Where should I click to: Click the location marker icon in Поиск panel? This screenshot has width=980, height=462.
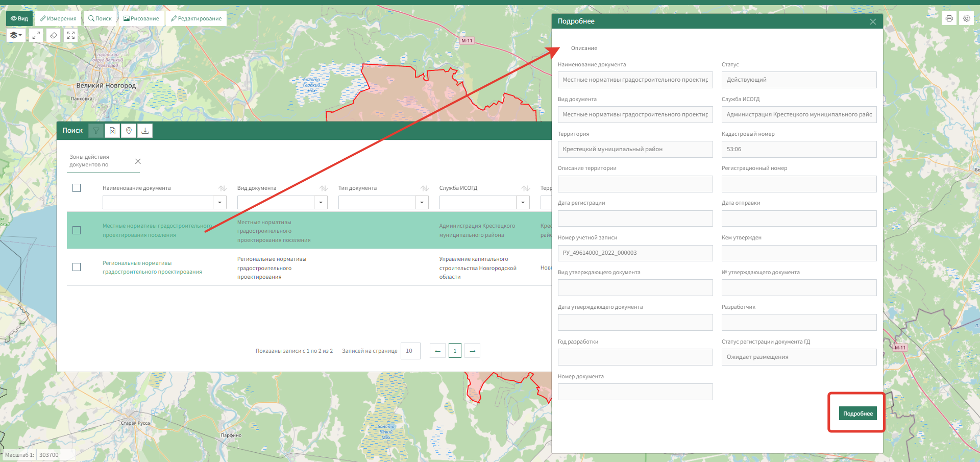tap(129, 131)
